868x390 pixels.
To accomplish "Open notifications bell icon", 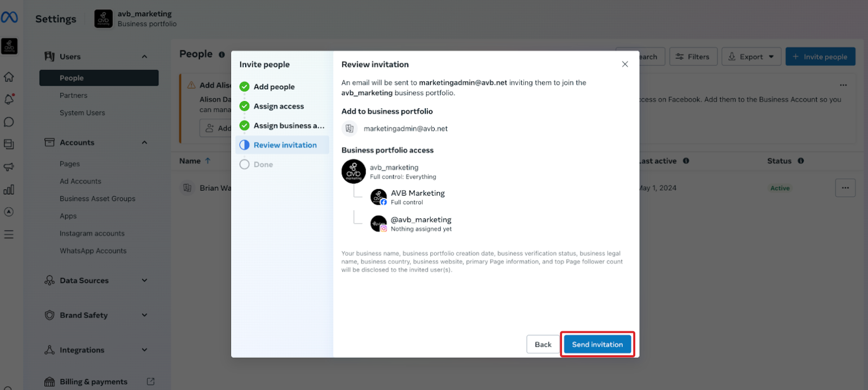I will coord(9,99).
